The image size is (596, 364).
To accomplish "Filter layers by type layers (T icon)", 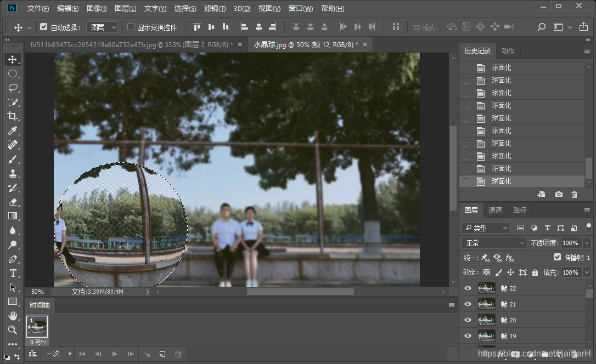I will [x=547, y=228].
